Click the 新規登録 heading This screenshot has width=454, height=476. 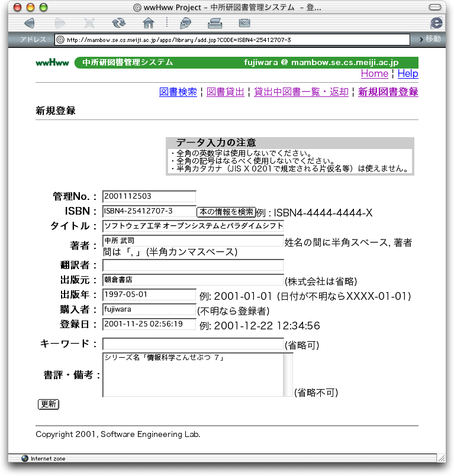(x=55, y=111)
